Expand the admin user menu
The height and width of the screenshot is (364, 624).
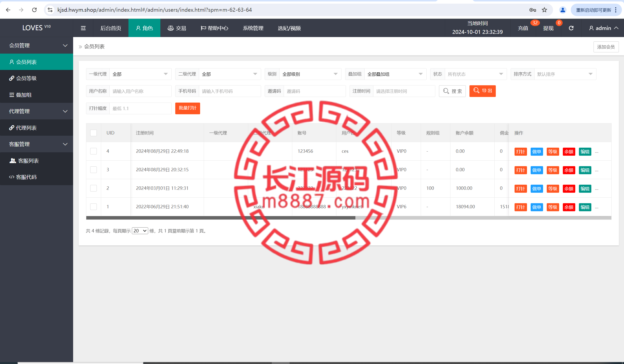pyautogui.click(x=603, y=28)
